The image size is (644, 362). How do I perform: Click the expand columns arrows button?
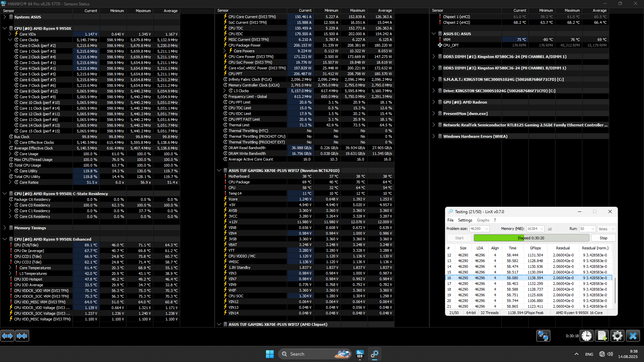coord(7,336)
